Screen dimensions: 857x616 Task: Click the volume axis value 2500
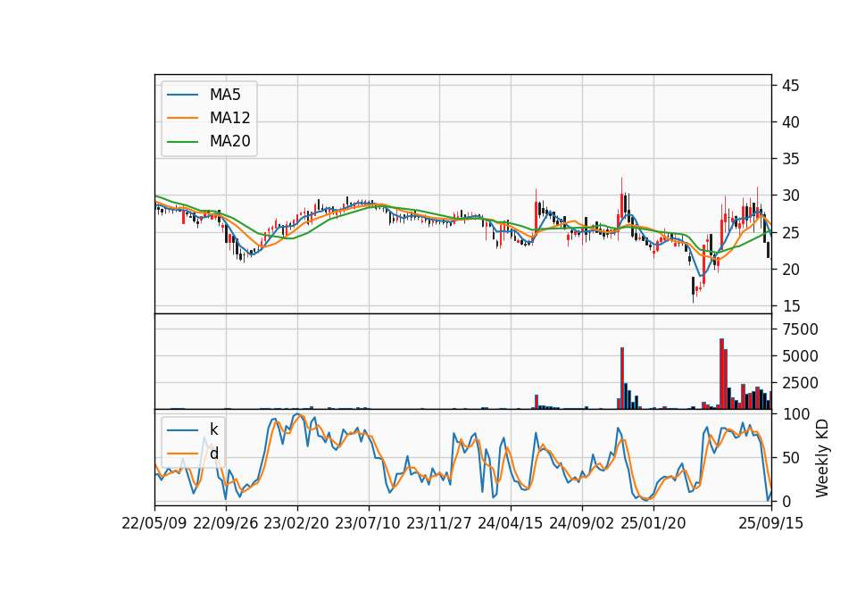pos(800,383)
